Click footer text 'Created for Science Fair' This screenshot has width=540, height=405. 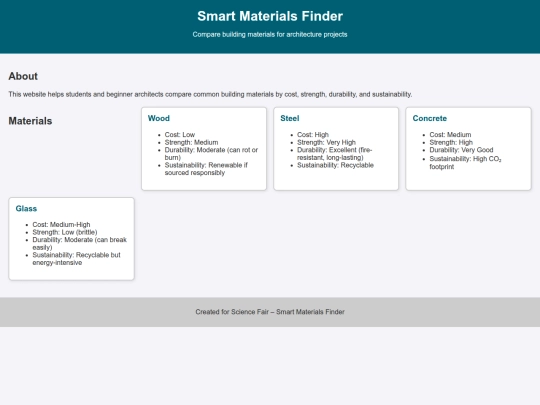(x=232, y=312)
